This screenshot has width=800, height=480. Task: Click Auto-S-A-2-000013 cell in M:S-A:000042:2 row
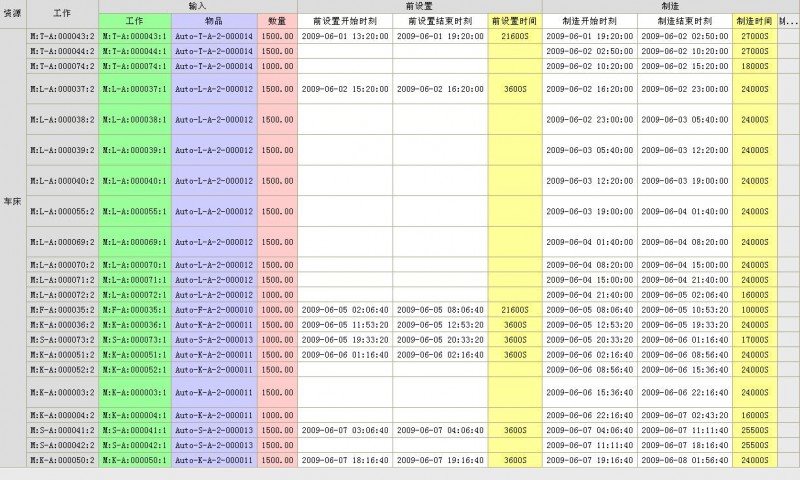pyautogui.click(x=214, y=445)
